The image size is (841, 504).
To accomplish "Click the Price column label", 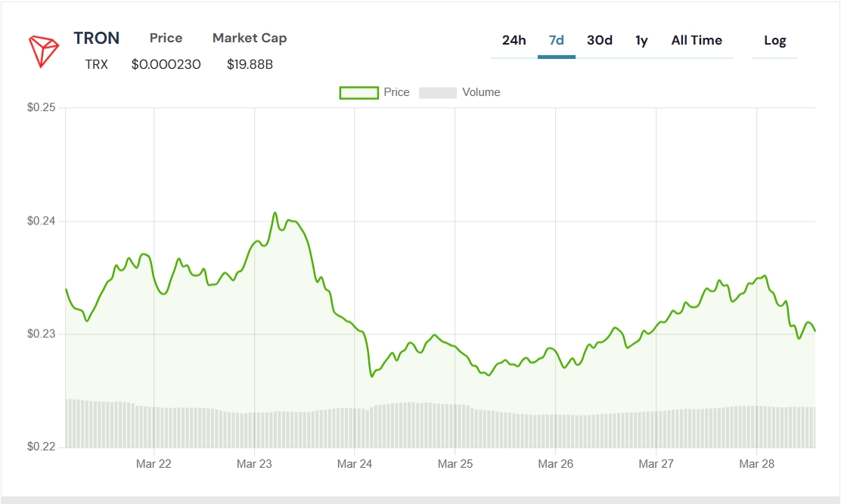I will (x=166, y=38).
